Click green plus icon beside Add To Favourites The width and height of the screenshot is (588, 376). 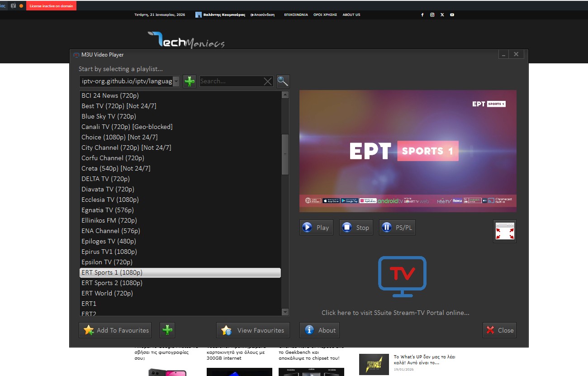[x=167, y=330]
